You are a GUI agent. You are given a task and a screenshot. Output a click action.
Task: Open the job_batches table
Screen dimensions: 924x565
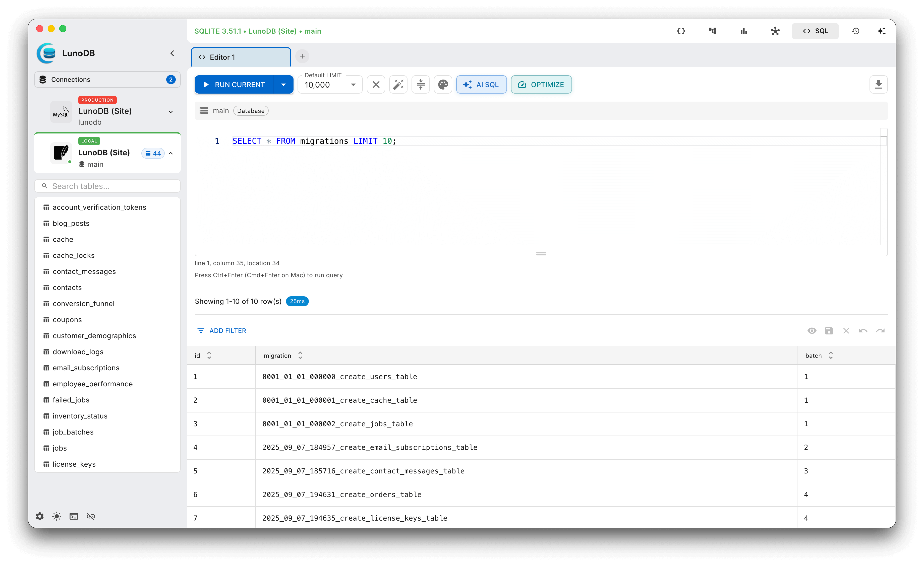[x=107, y=432]
